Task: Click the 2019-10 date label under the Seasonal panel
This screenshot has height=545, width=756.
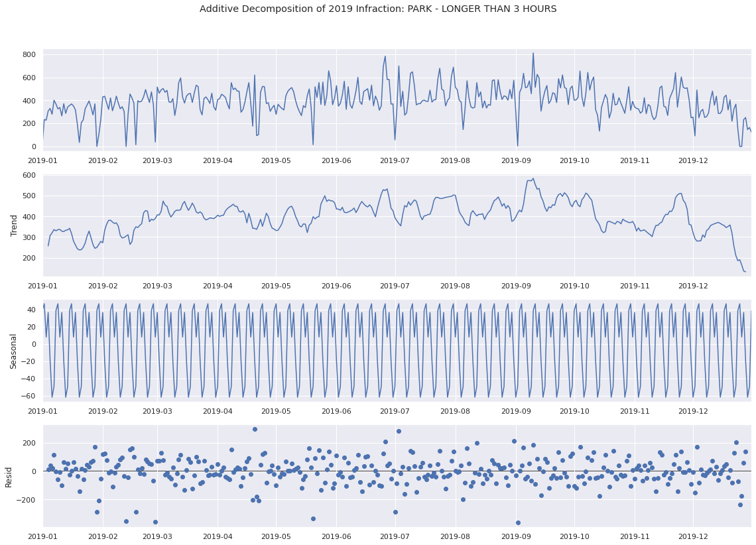Action: coord(575,410)
